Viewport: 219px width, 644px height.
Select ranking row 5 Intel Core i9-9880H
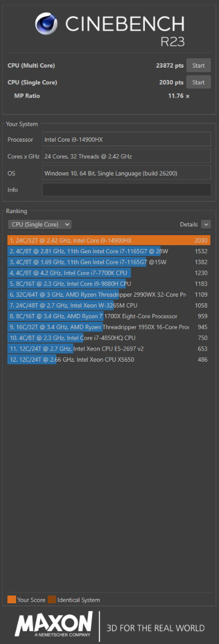pyautogui.click(x=109, y=283)
